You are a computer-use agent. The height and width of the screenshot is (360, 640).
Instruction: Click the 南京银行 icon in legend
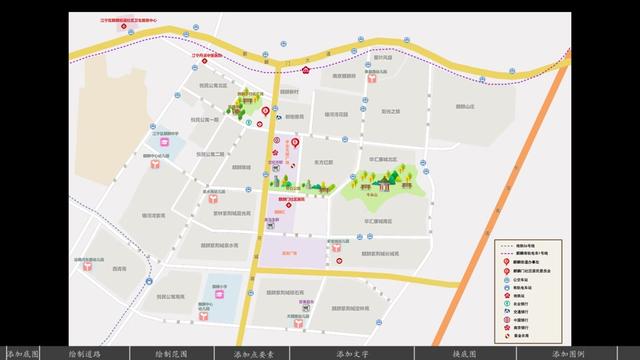pyautogui.click(x=507, y=327)
